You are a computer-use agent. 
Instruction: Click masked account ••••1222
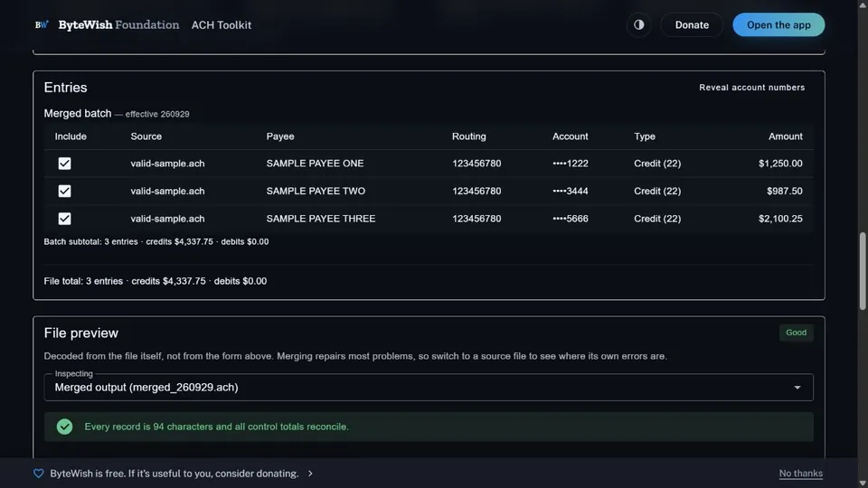(x=571, y=164)
